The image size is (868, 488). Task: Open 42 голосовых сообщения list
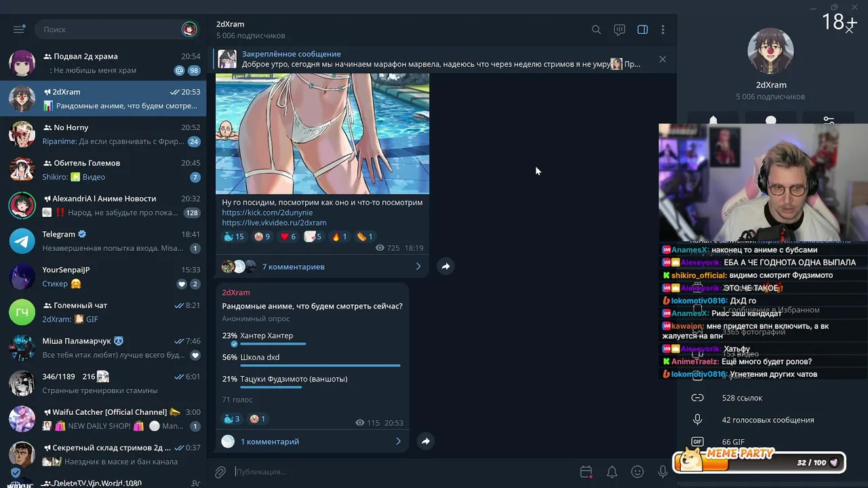tap(768, 420)
